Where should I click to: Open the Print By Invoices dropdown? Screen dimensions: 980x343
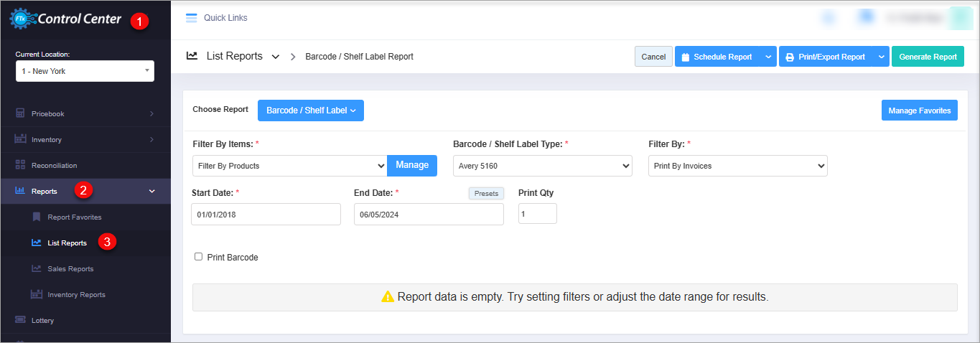[737, 166]
